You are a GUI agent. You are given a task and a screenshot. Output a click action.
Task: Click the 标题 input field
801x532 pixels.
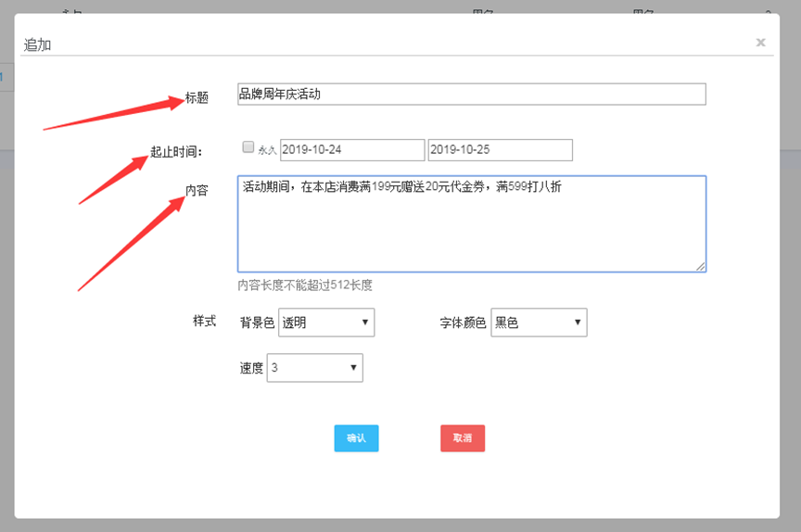click(471, 94)
